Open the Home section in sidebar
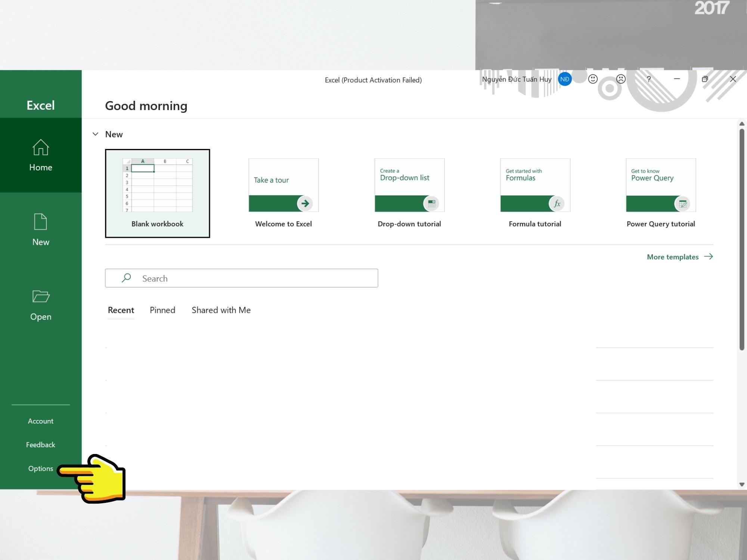The image size is (747, 560). (41, 155)
